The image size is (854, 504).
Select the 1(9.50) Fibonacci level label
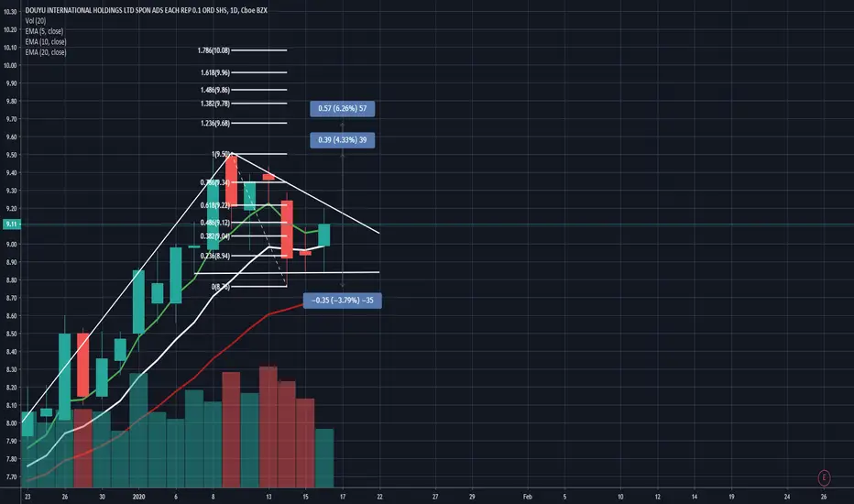click(221, 154)
